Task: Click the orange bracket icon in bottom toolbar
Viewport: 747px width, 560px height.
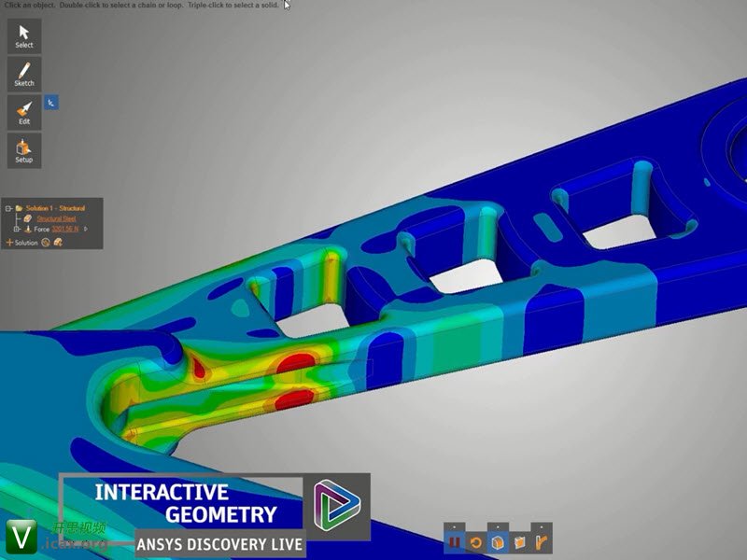Action: click(541, 541)
